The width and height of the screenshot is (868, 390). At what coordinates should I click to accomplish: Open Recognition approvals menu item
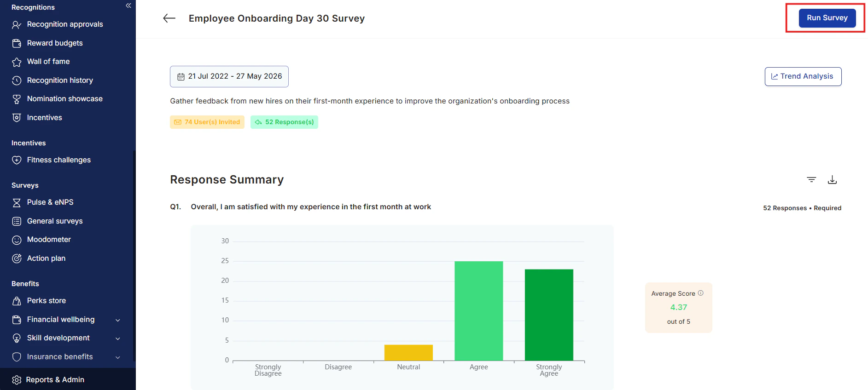pyautogui.click(x=65, y=24)
